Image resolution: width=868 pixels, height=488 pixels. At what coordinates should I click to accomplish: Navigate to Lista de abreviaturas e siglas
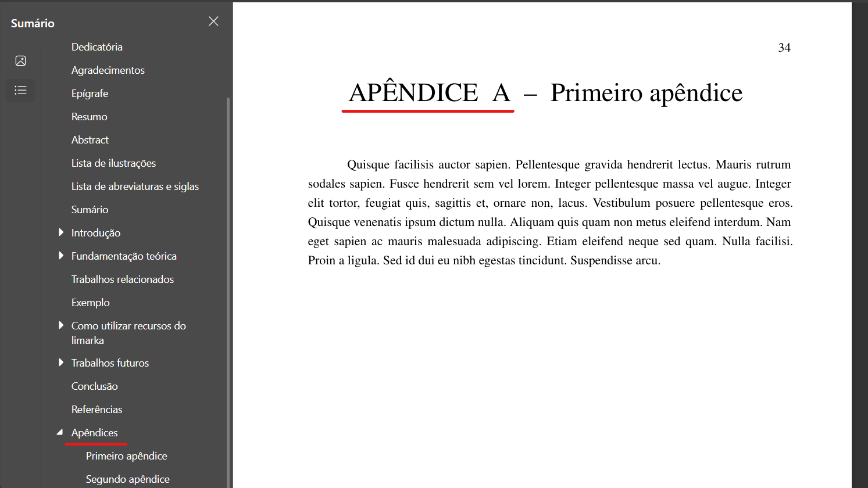pos(135,186)
